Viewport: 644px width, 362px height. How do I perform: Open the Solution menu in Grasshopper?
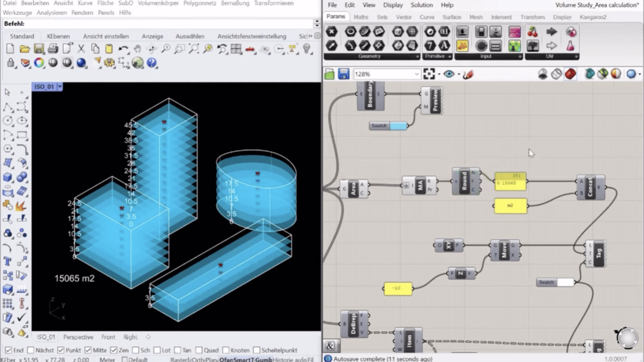(421, 5)
